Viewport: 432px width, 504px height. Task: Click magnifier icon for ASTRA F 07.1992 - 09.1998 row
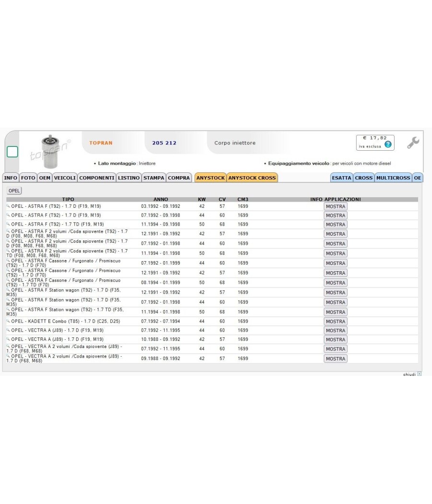coord(8,215)
